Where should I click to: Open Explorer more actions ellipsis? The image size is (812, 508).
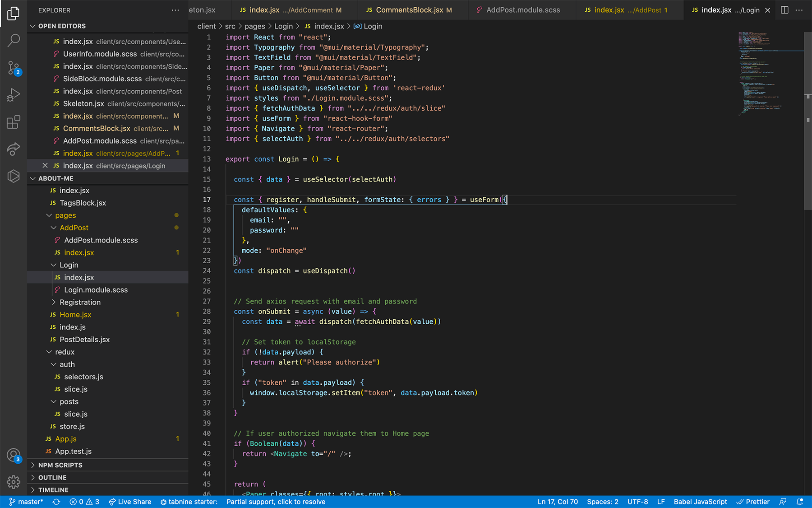point(175,10)
